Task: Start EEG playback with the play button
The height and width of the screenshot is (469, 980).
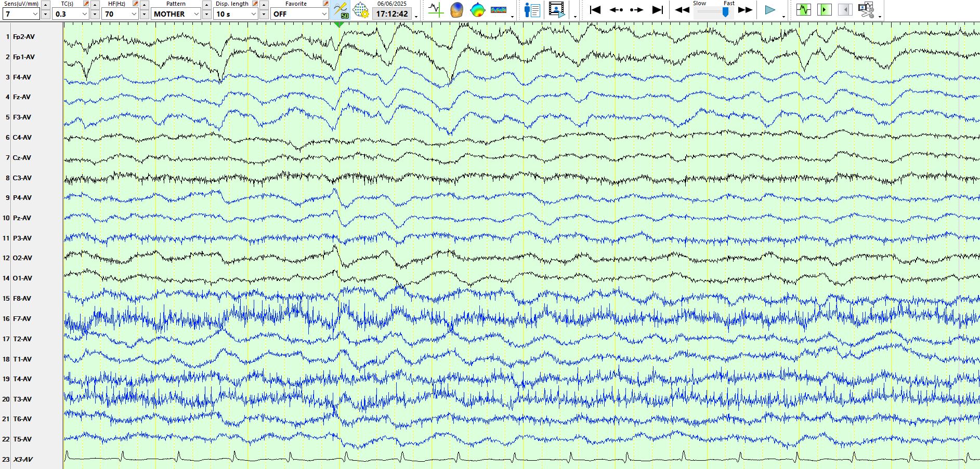Action: [x=770, y=10]
